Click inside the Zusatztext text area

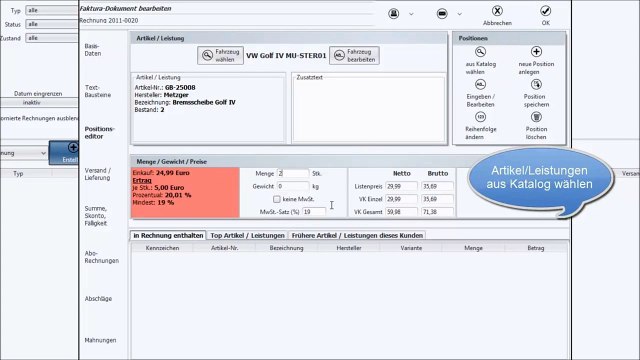click(x=369, y=110)
